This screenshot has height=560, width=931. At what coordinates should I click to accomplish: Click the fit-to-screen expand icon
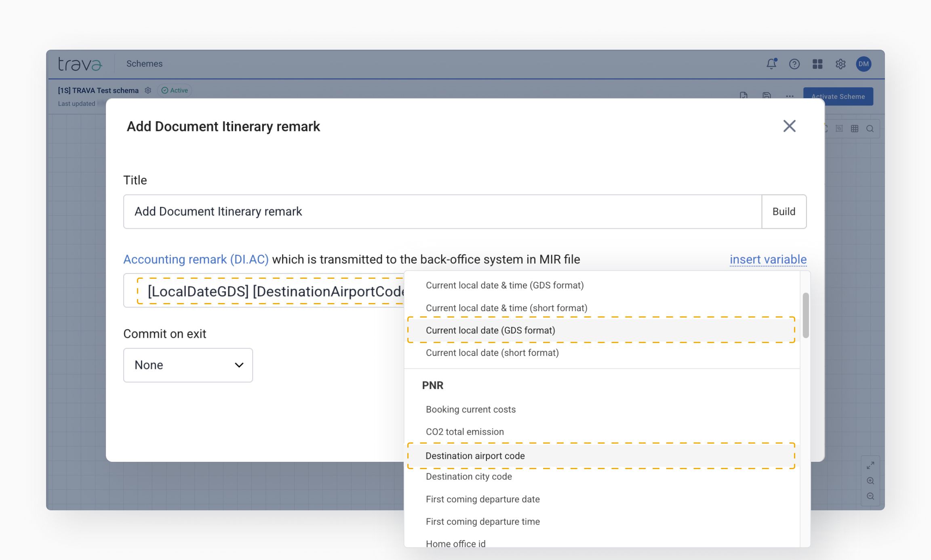pyautogui.click(x=870, y=465)
